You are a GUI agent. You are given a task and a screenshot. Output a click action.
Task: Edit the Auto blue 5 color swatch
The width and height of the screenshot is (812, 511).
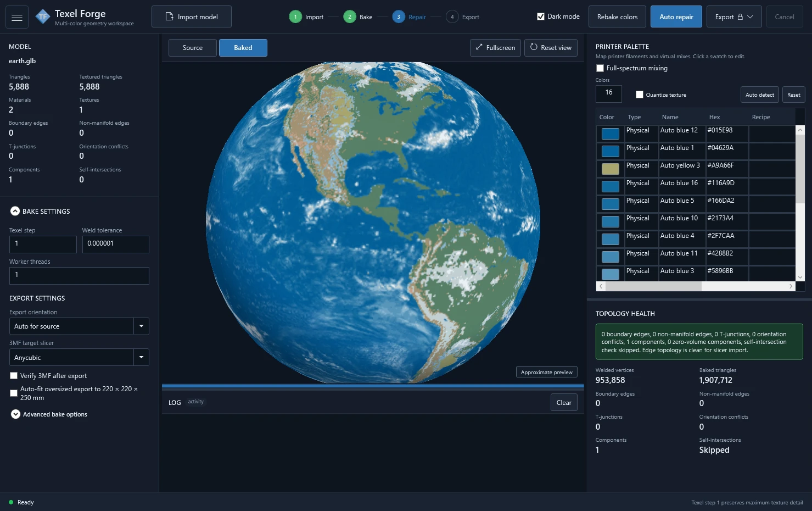coord(611,204)
